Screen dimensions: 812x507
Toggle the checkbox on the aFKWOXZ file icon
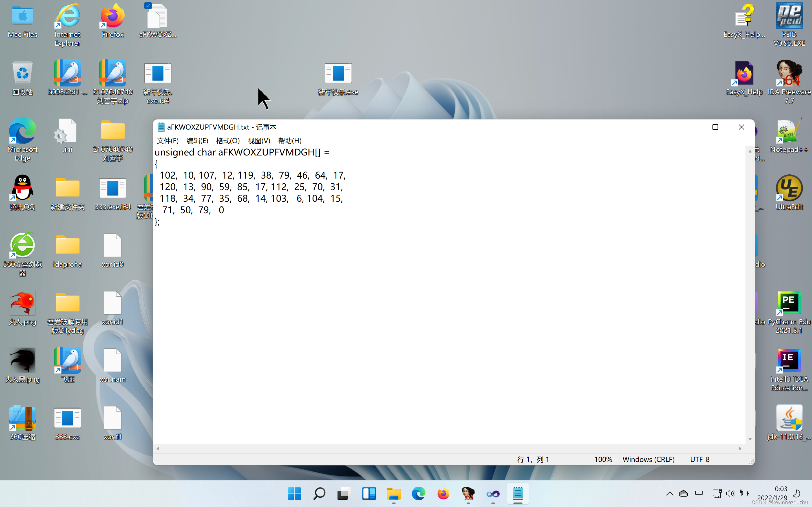(148, 5)
